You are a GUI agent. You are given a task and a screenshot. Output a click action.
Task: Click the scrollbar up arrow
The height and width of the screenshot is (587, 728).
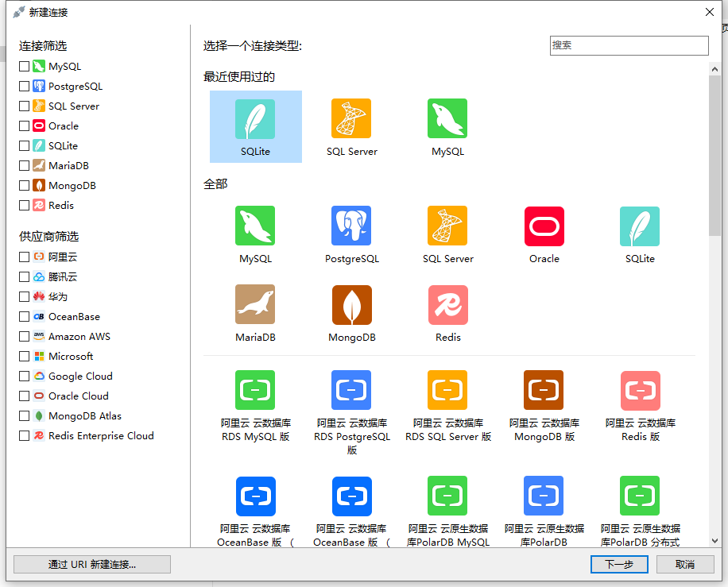pos(714,69)
